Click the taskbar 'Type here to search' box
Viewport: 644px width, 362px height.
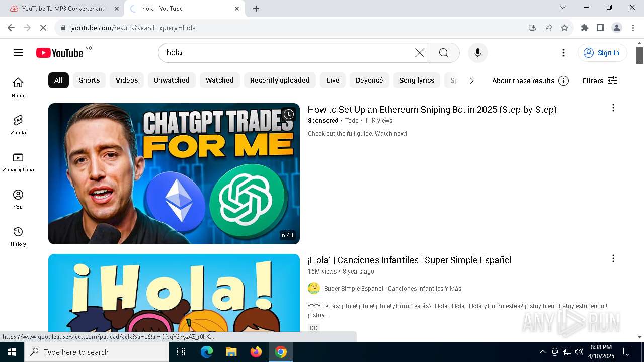click(97, 352)
